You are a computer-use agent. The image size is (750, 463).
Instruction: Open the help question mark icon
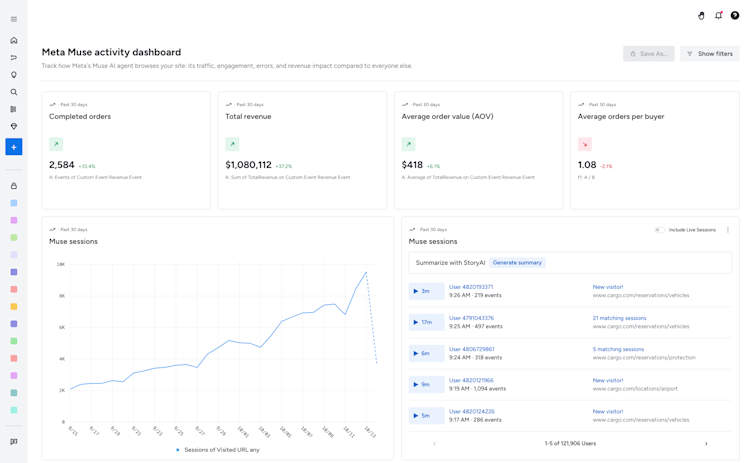pos(735,16)
